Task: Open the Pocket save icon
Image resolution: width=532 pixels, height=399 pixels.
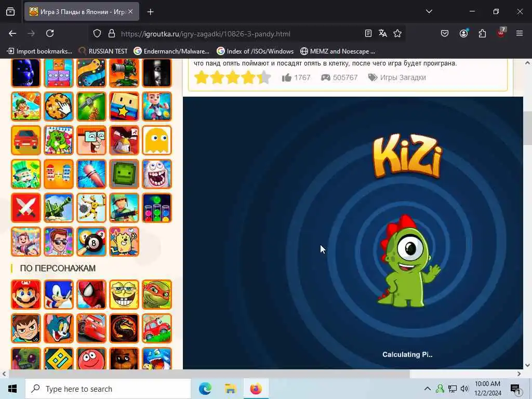Action: tap(445, 33)
